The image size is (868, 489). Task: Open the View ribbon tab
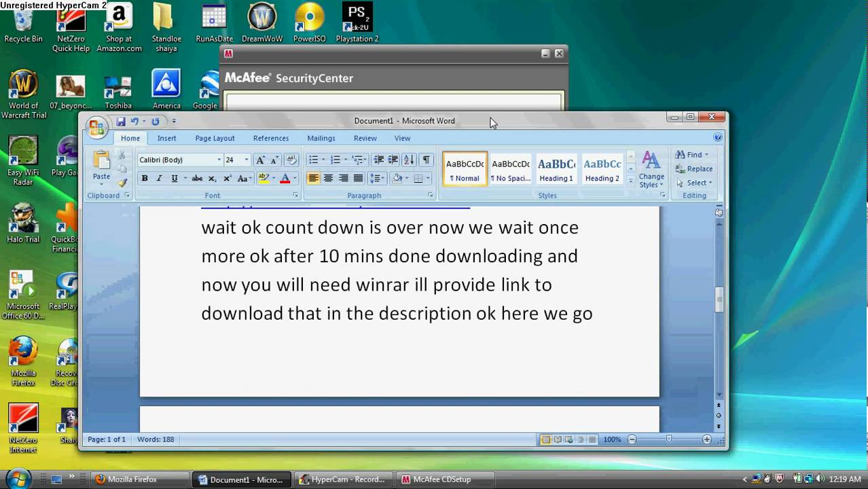click(x=403, y=139)
